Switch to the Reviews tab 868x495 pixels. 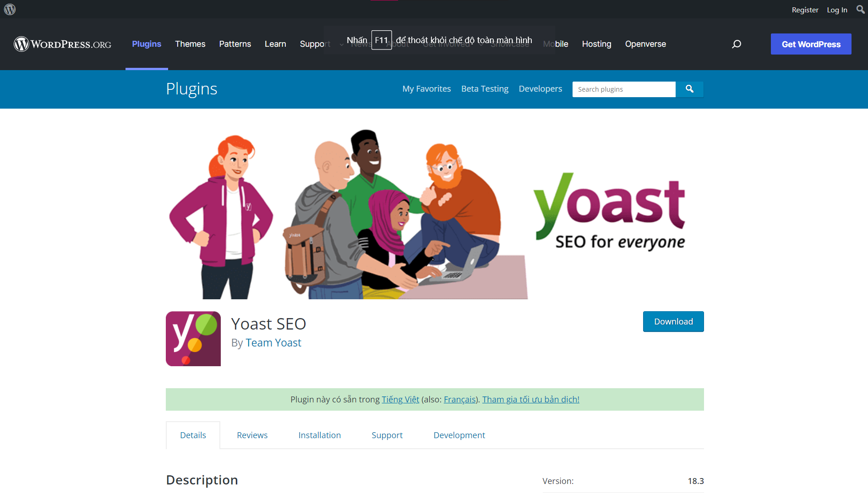coord(252,435)
